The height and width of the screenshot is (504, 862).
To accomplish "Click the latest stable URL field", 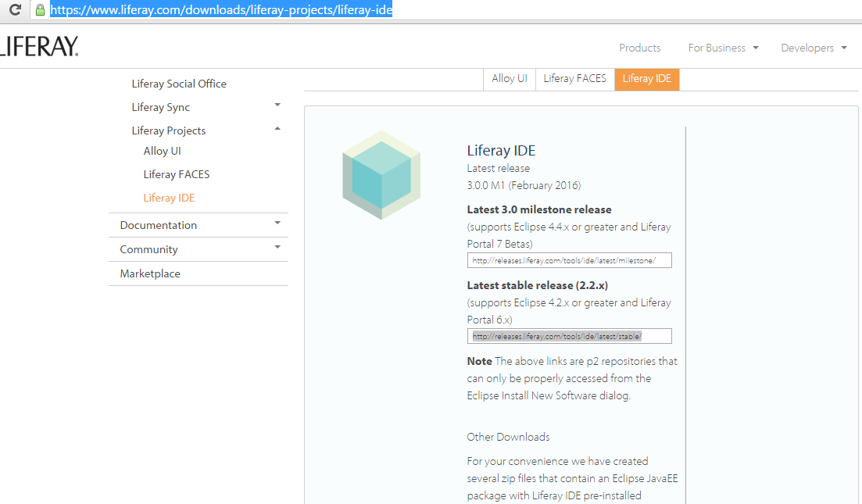I will 570,336.
